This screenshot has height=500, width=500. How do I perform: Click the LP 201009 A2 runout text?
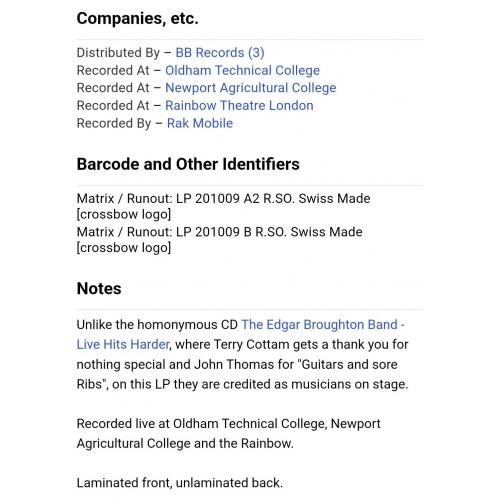point(223,206)
